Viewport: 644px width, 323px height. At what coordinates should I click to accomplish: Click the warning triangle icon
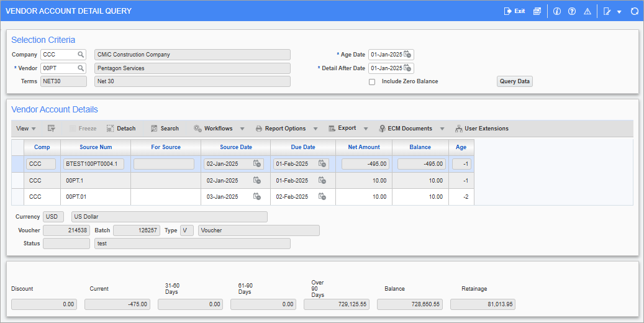pos(587,11)
